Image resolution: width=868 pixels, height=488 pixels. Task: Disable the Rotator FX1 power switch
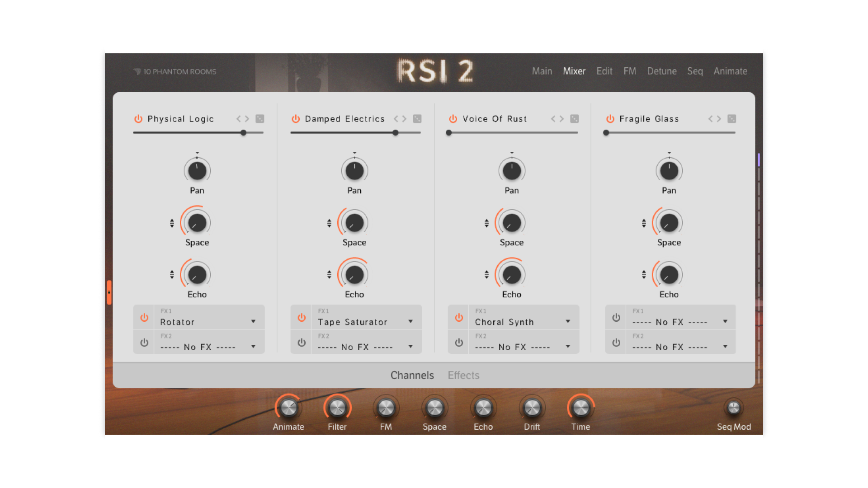tap(144, 317)
